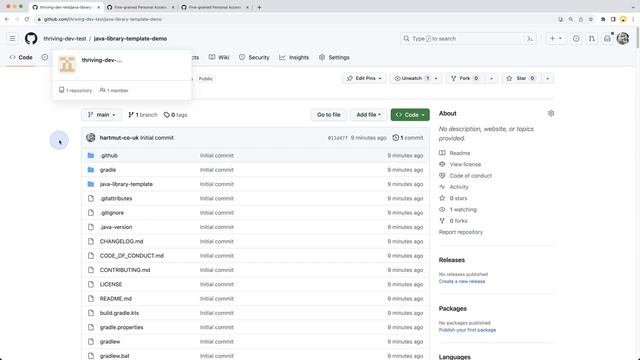640x360 pixels.
Task: Open main branch selector dropdown
Action: 102,115
